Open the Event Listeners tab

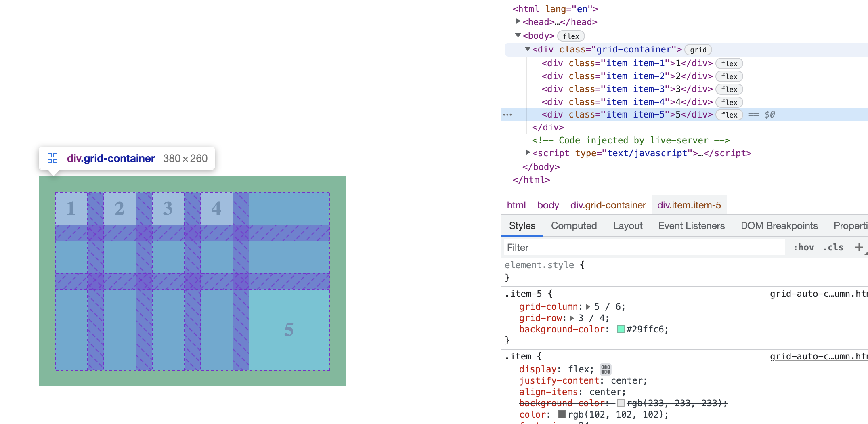point(692,226)
